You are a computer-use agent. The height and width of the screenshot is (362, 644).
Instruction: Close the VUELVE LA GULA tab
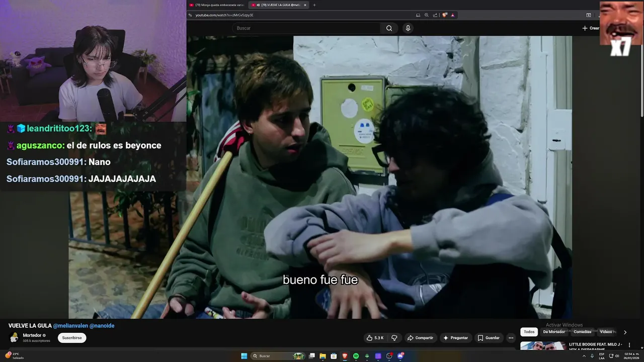point(305,5)
